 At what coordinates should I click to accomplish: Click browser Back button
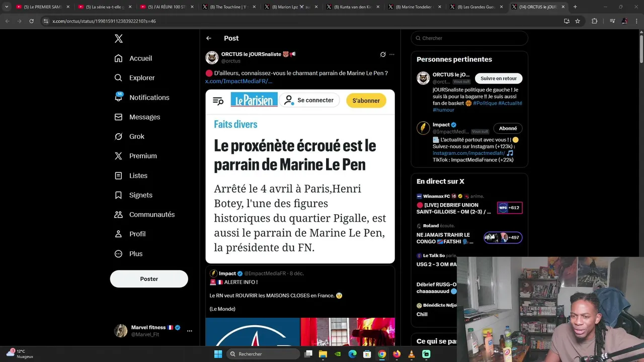coord(7,21)
